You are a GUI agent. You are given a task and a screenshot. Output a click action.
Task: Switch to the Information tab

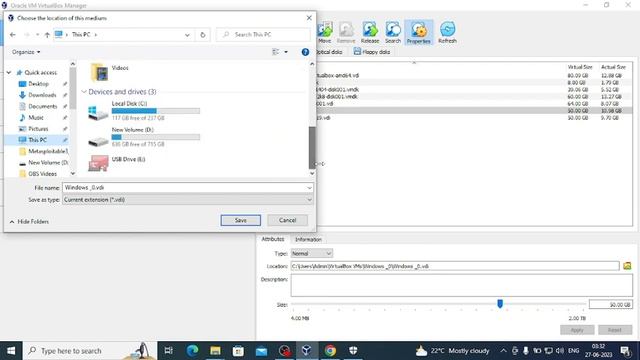308,239
